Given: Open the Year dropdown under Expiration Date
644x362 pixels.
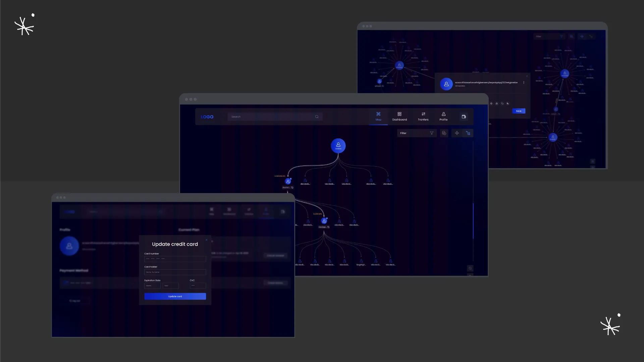Looking at the screenshot, I should pyautogui.click(x=170, y=286).
